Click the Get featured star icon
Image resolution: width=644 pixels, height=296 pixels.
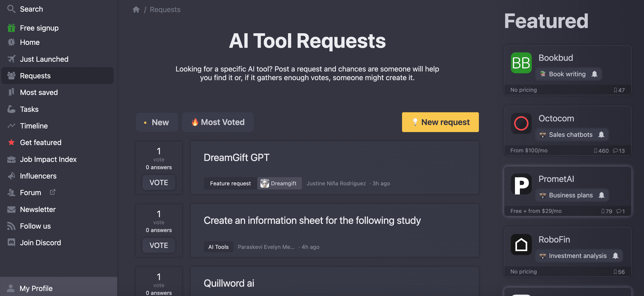(x=11, y=143)
